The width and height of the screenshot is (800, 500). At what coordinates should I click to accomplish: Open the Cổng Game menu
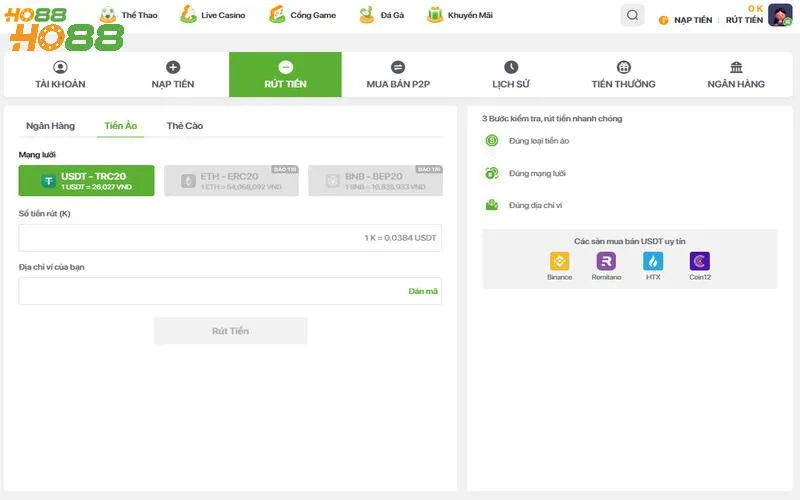[302, 15]
